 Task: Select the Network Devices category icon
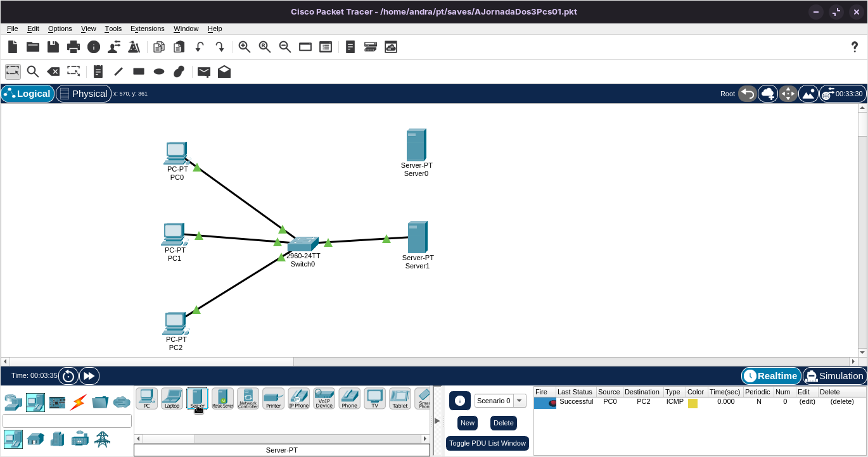[x=13, y=401]
